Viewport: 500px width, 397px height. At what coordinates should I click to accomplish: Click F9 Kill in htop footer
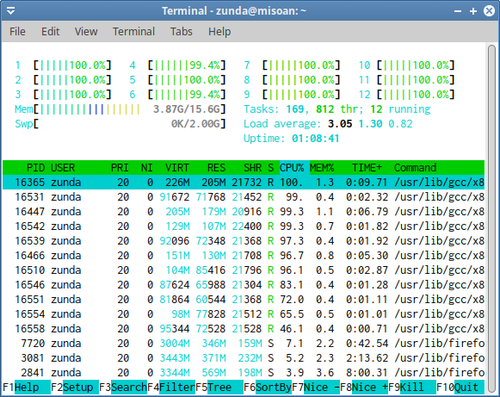click(412, 387)
